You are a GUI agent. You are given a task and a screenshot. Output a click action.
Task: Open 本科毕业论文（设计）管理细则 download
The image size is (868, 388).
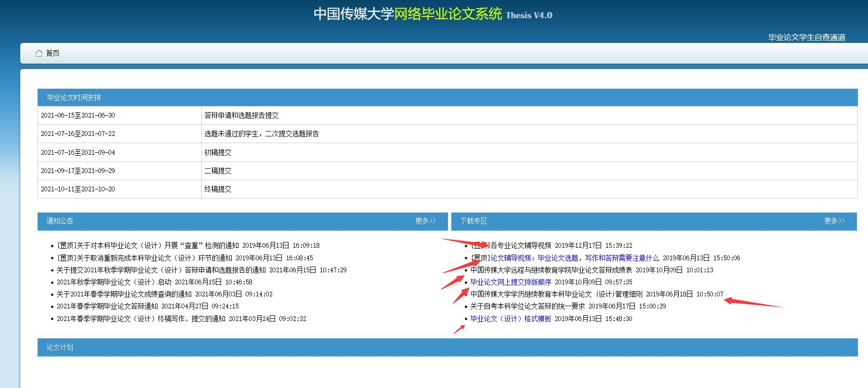coord(556,294)
